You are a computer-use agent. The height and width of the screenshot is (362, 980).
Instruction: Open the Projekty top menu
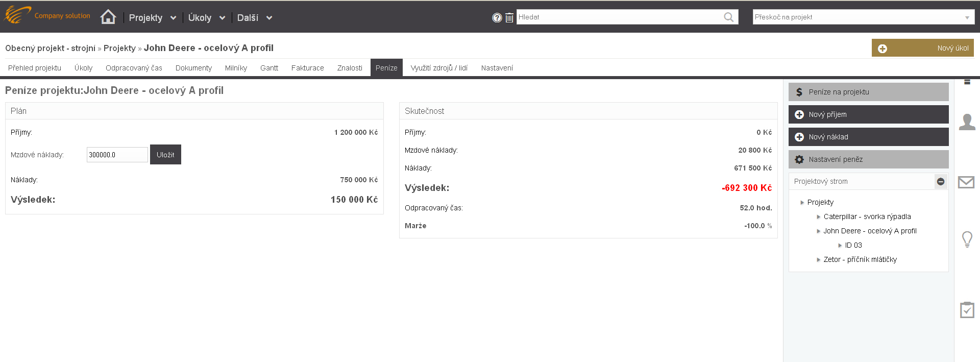[x=145, y=18]
